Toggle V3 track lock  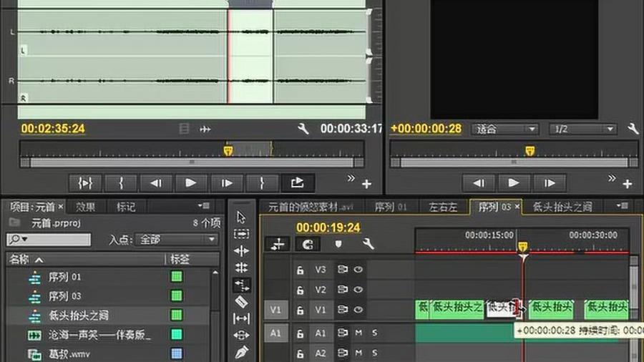pos(301,270)
